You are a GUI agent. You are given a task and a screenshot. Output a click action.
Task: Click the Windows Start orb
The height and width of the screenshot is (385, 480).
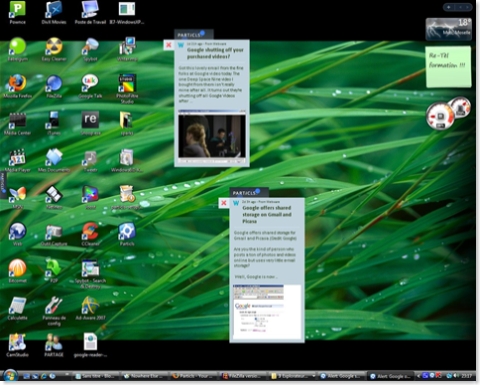(x=10, y=376)
